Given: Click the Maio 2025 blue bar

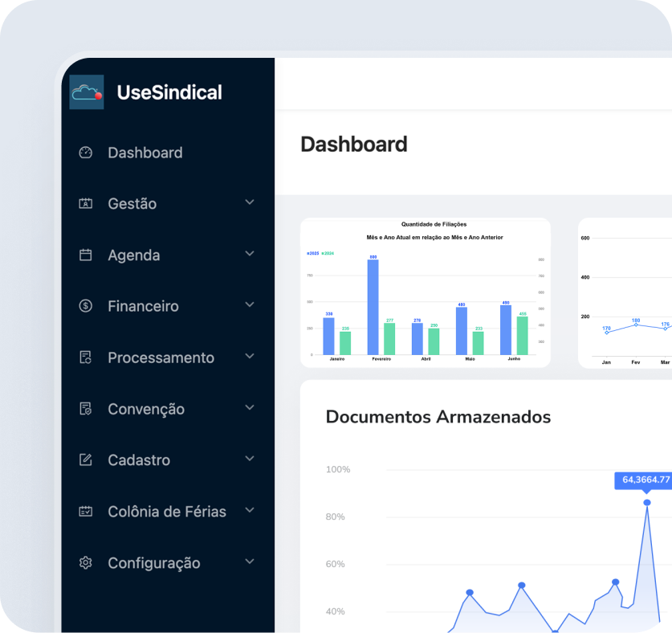Looking at the screenshot, I should point(462,331).
